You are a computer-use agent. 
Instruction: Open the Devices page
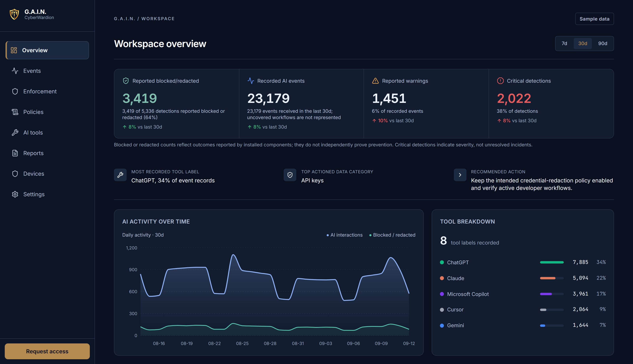pos(47,174)
